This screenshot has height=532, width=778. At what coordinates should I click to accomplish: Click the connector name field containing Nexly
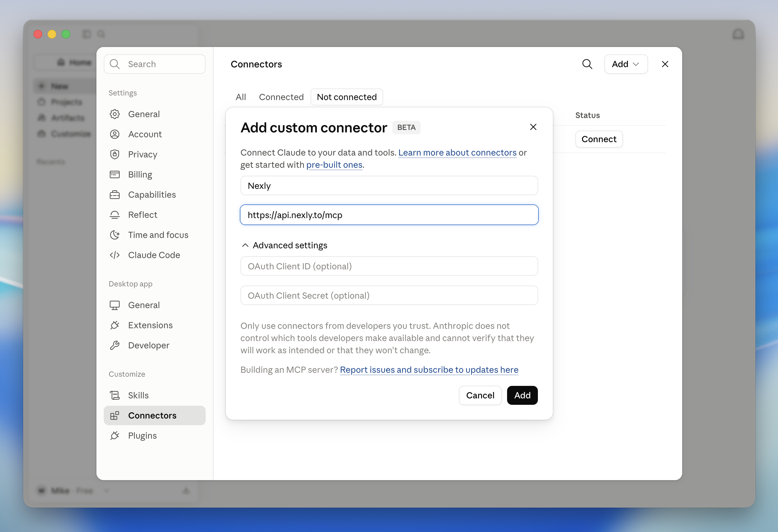(389, 186)
